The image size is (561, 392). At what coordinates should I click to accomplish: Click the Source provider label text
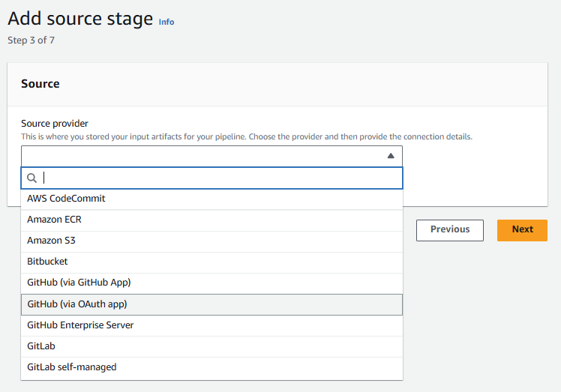pyautogui.click(x=55, y=124)
